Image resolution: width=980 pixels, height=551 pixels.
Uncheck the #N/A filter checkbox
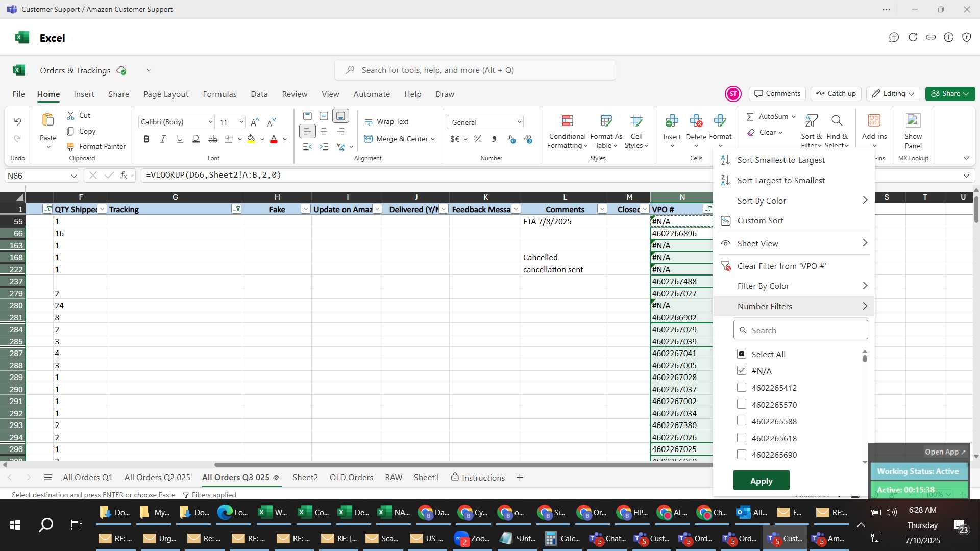pos(742,371)
